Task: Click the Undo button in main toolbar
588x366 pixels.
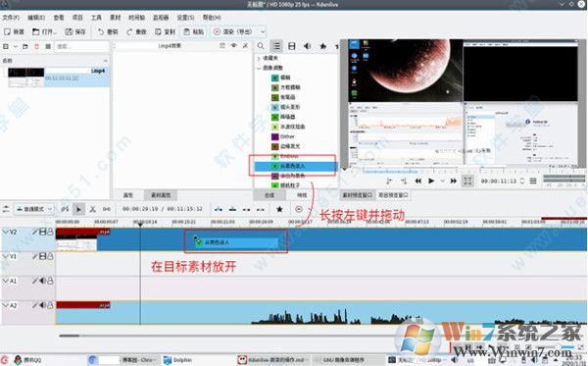Action: pos(108,32)
